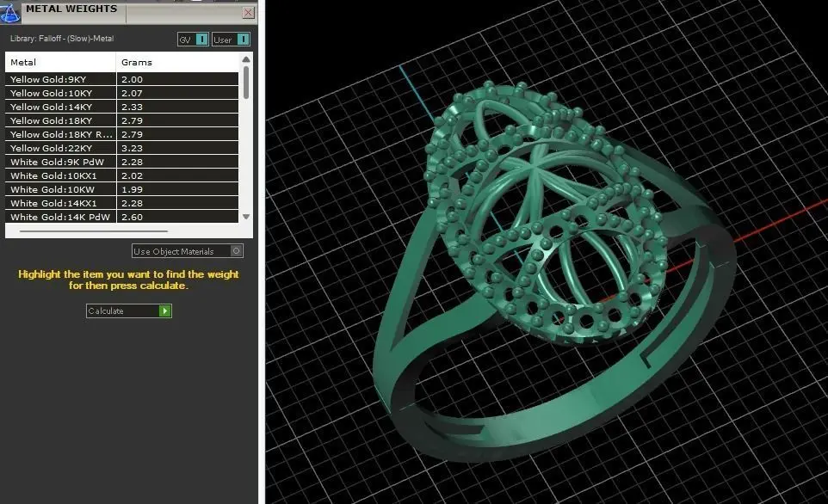This screenshot has width=828, height=504.
Task: Click the green arrow on Calculate
Action: pos(164,310)
